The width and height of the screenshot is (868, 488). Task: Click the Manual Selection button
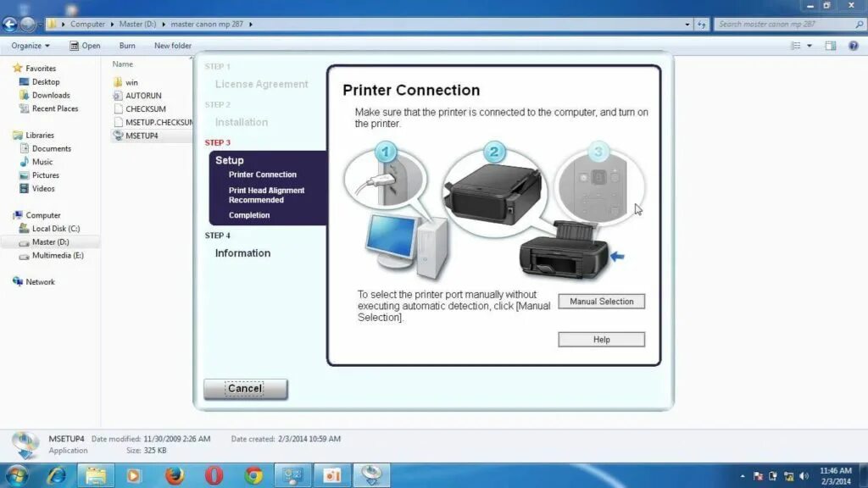[x=601, y=302]
